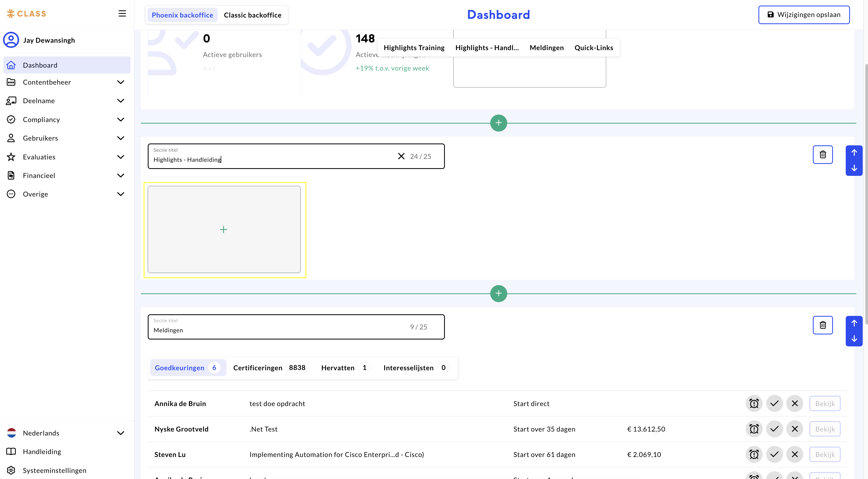Jump to Quick-Links section tab

coord(593,48)
